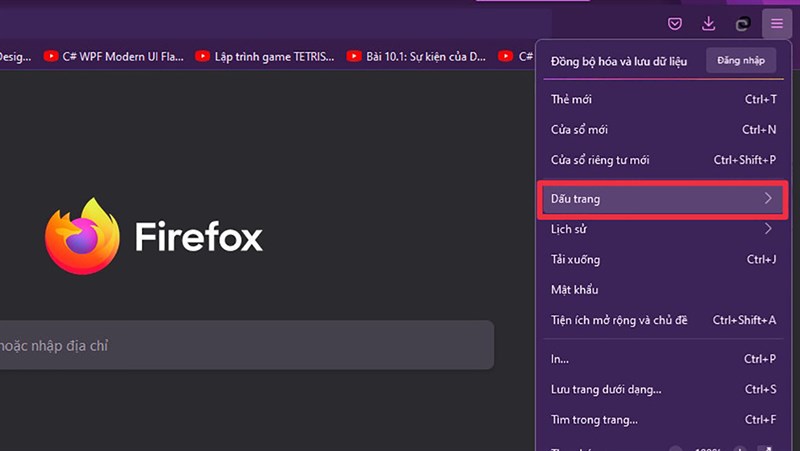This screenshot has width=800, height=451.
Task: Close the hamburger application menu button
Action: [777, 23]
